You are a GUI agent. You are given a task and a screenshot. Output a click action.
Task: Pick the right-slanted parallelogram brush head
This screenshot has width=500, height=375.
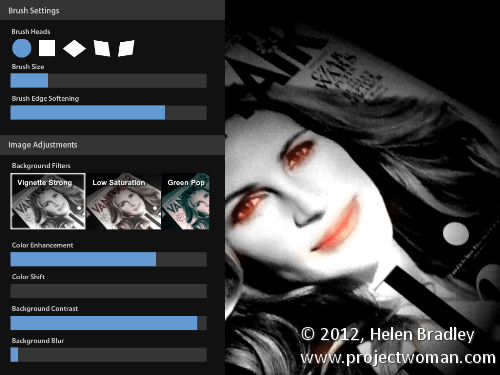(x=126, y=48)
